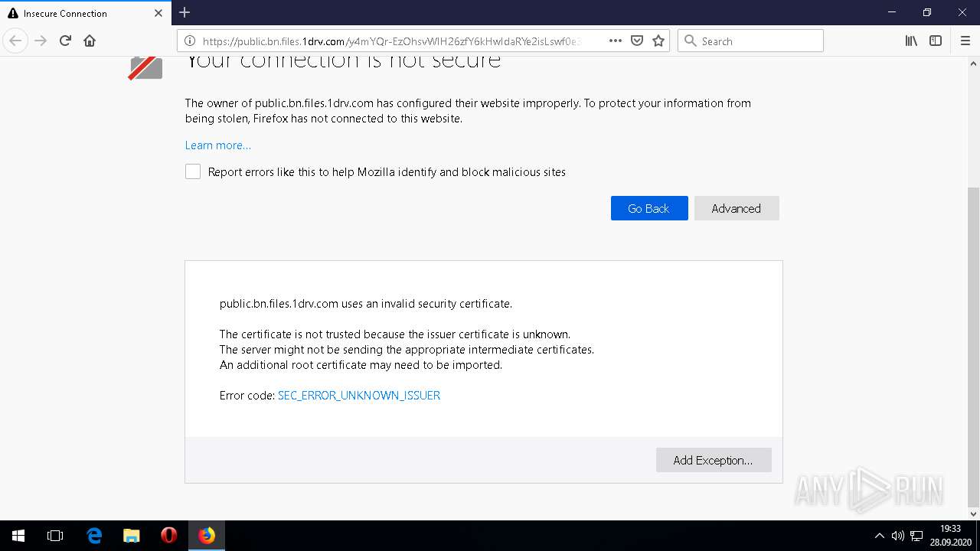The width and height of the screenshot is (980, 551).
Task: Click the Forward arrow button
Action: click(x=41, y=41)
